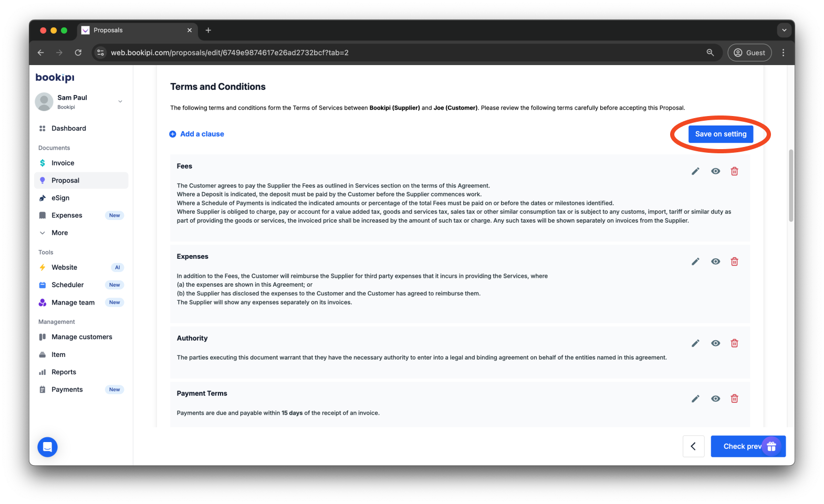Viewport: 824px width, 504px height.
Task: Open the eSign section
Action: 61,197
